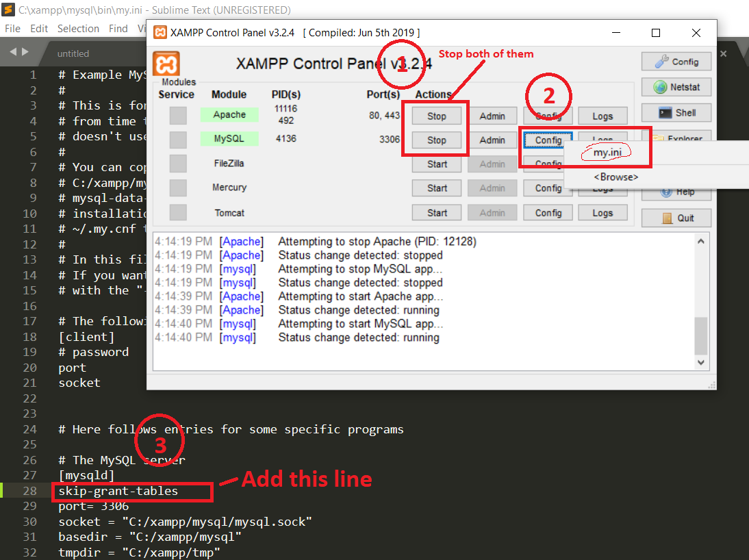
Task: Click MySQL port 3306 value
Action: [390, 139]
